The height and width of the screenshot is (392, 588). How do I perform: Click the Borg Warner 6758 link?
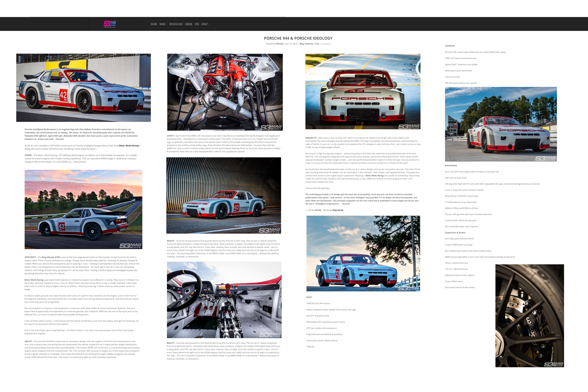point(51,257)
